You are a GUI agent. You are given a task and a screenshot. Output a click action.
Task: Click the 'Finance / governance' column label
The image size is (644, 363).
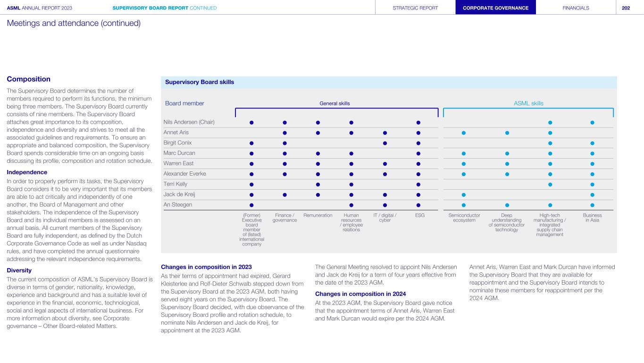point(284,218)
